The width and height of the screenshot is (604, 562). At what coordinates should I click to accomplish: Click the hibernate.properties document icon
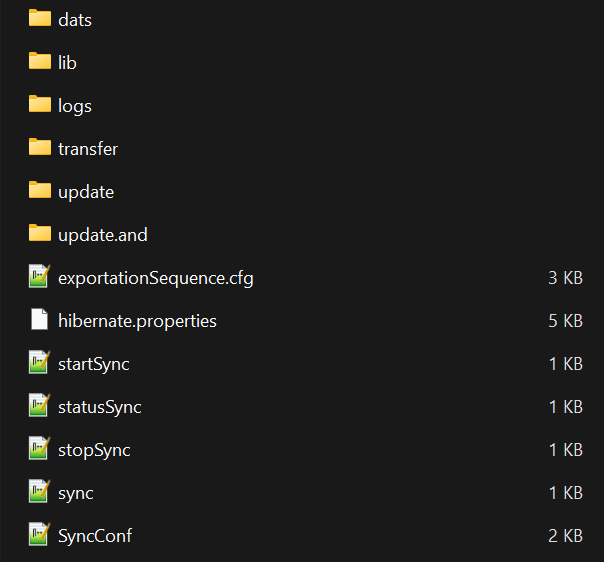click(x=40, y=321)
